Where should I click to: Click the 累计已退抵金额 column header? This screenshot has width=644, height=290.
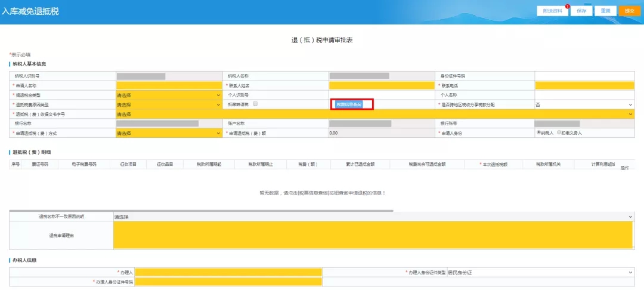pyautogui.click(x=360, y=164)
